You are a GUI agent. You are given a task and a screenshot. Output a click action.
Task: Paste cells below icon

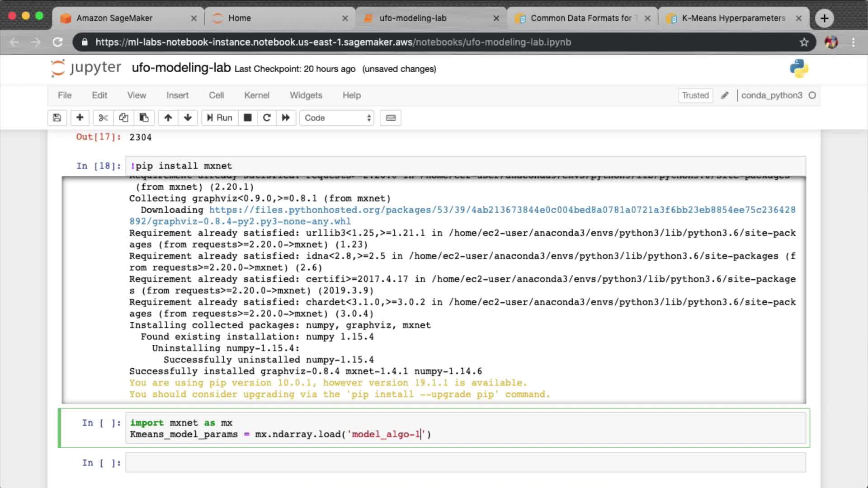tap(144, 118)
